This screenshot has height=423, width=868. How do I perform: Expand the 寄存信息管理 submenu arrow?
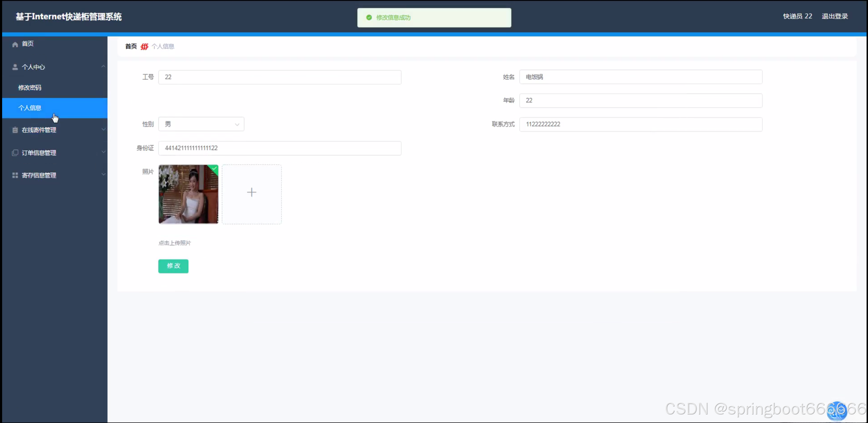click(103, 174)
